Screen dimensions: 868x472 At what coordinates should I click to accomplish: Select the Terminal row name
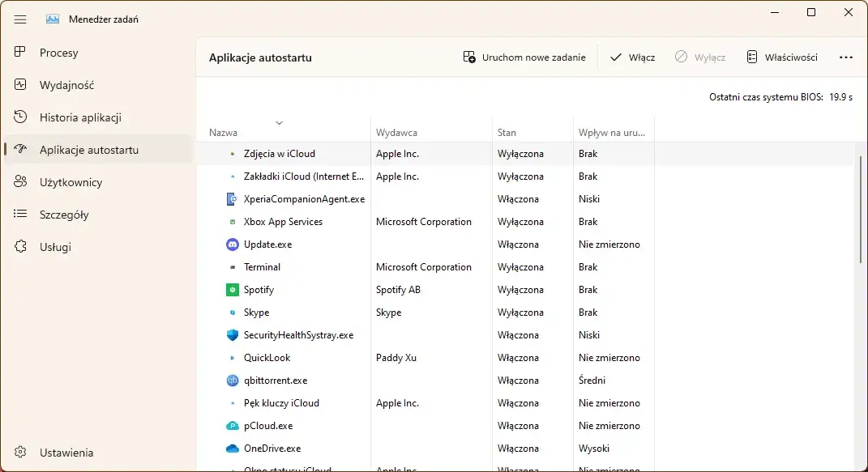tap(262, 267)
